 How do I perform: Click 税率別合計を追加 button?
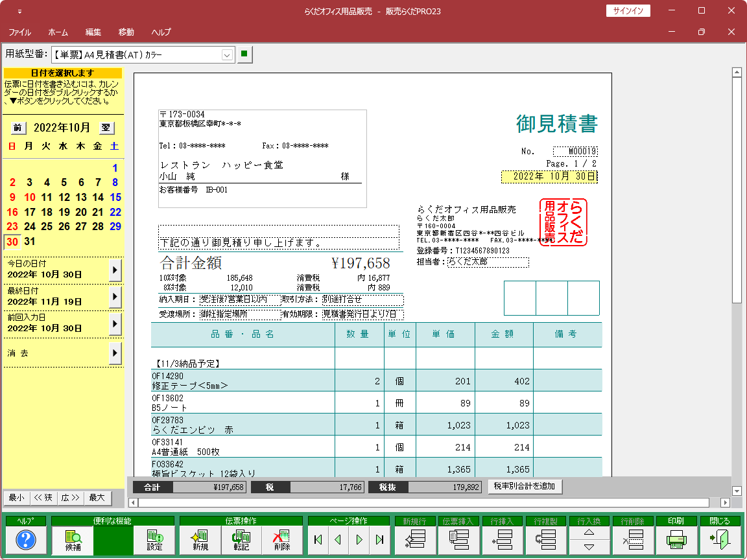[525, 486]
